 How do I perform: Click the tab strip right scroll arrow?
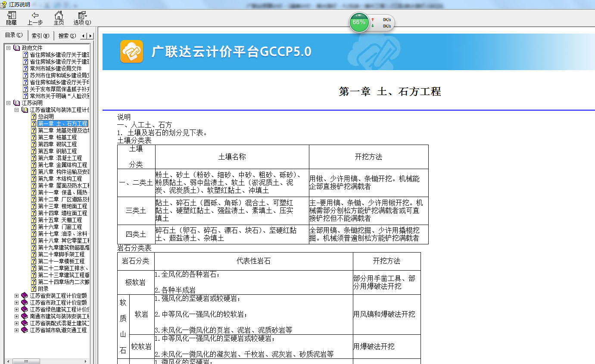click(x=90, y=36)
